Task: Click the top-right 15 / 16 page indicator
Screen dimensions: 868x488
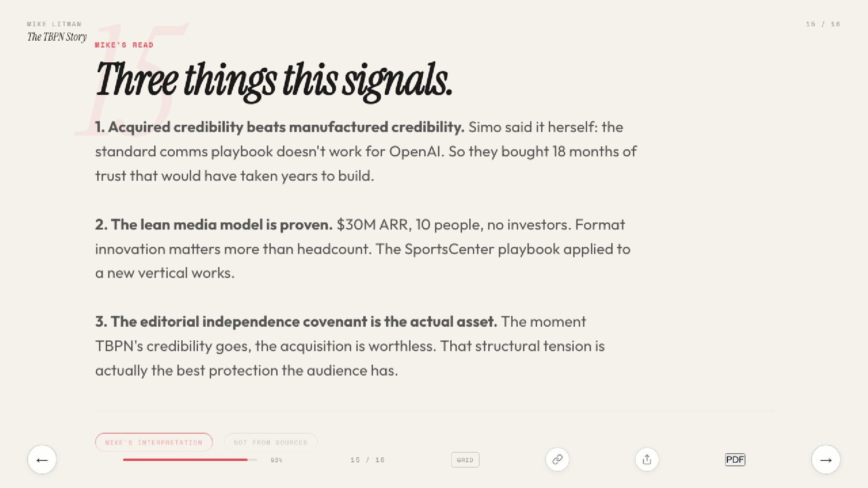Action: click(823, 24)
